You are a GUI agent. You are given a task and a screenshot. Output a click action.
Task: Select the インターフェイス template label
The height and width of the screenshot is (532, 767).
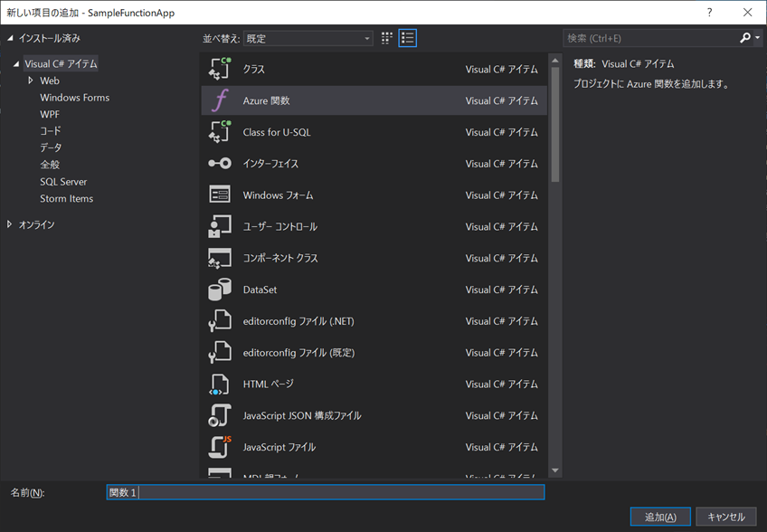click(270, 164)
